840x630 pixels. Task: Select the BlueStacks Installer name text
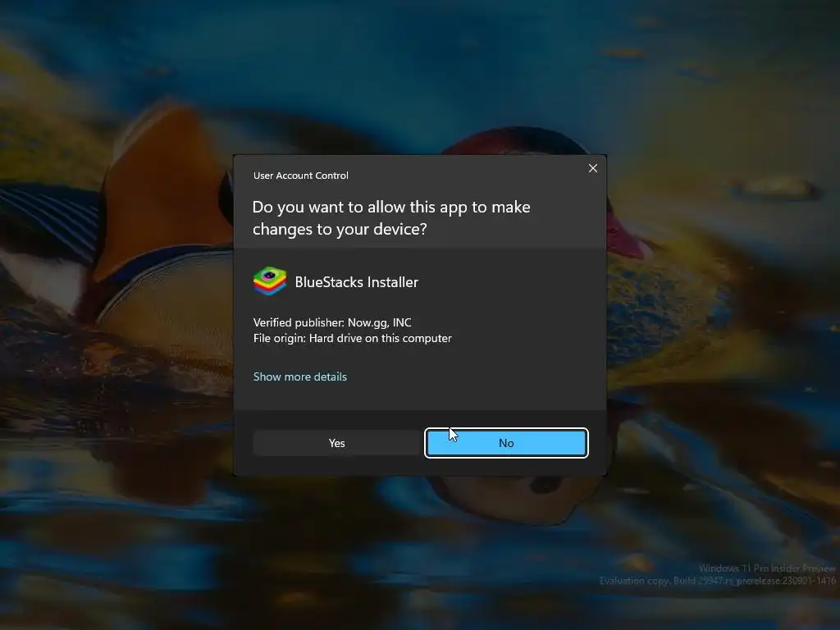click(356, 282)
